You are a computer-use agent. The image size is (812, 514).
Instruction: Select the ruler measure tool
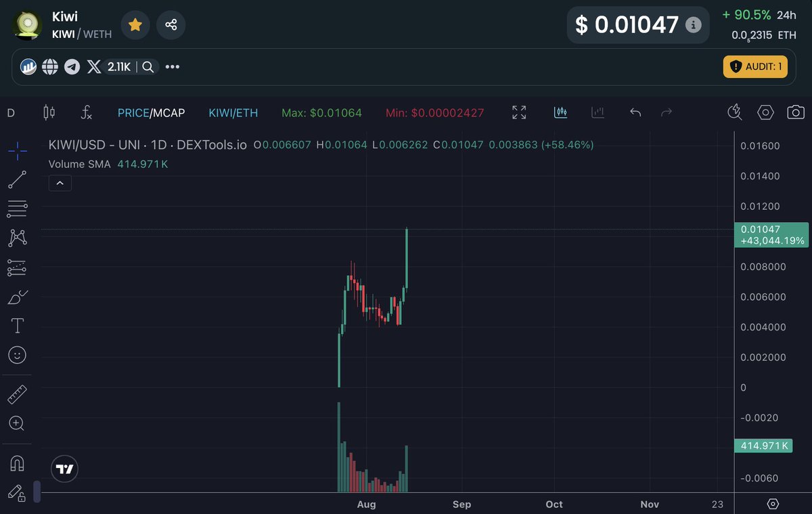coord(17,394)
